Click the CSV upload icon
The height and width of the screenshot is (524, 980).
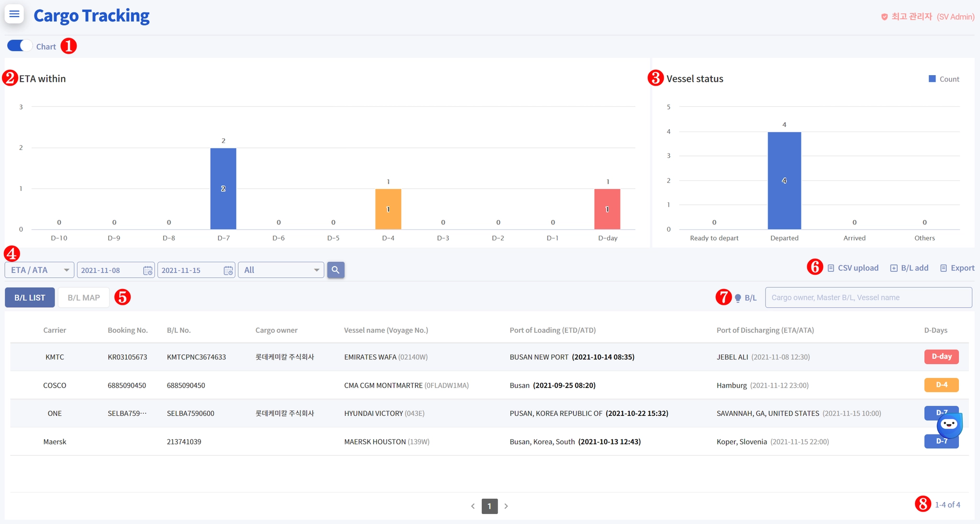(831, 268)
